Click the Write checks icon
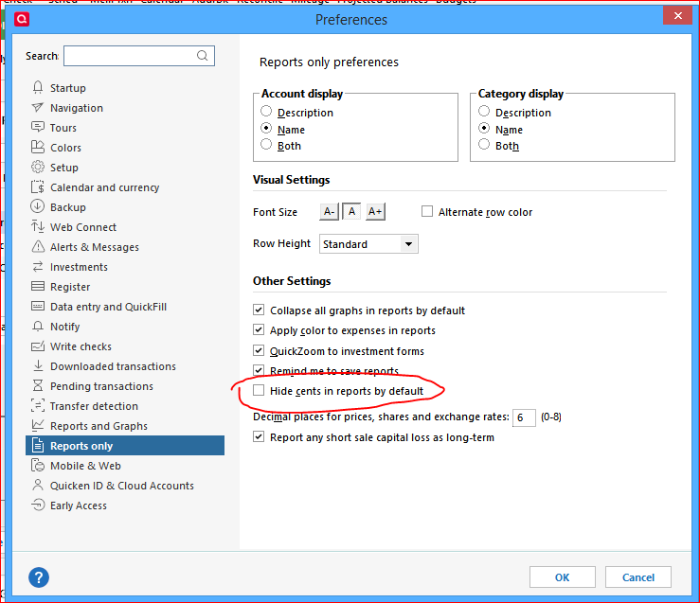Screen dimensions: 700x603 (38, 346)
